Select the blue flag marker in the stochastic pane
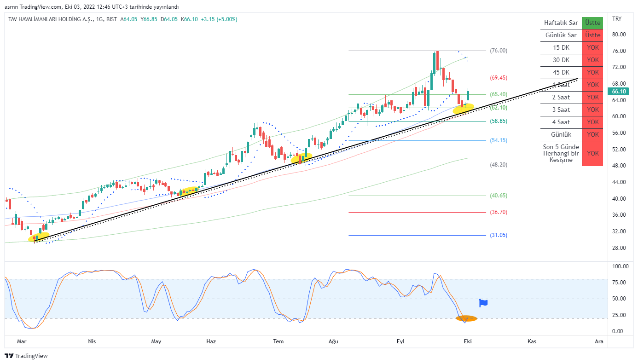This screenshot has width=638, height=364. point(483,303)
